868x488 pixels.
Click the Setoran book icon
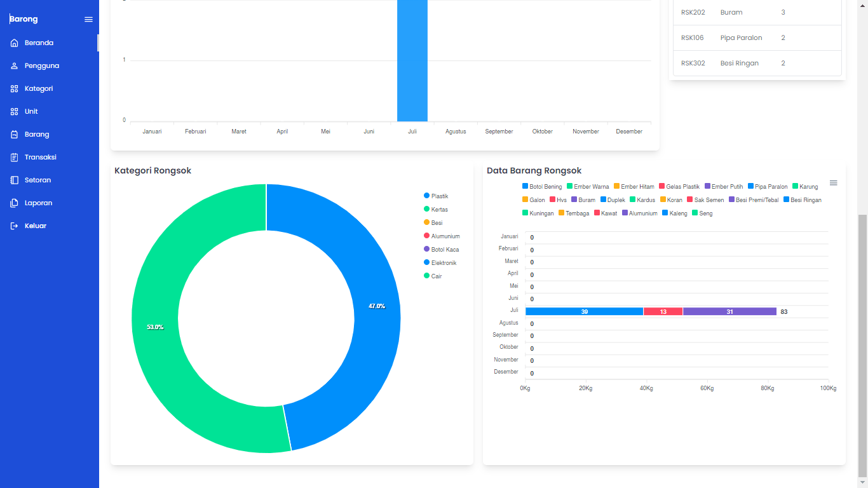(x=15, y=180)
